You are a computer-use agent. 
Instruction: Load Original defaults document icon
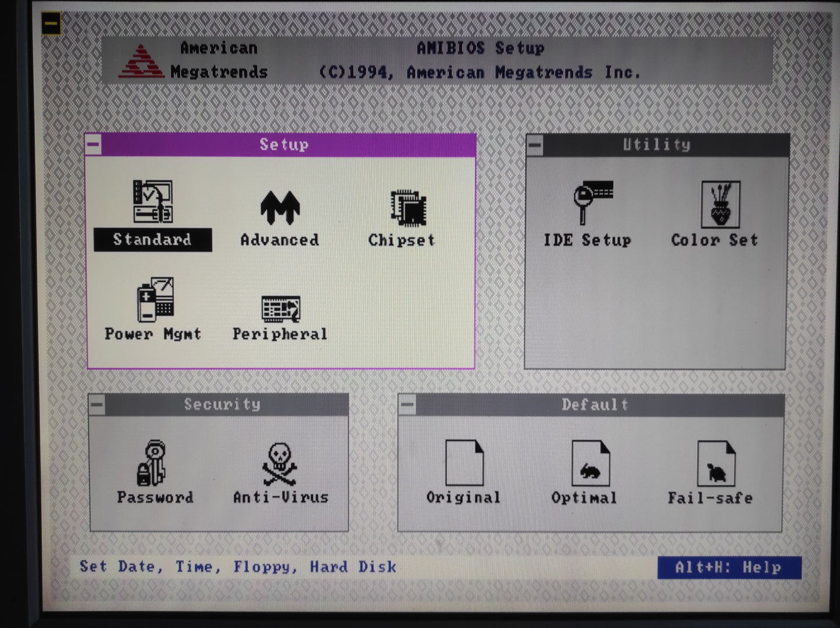(464, 463)
